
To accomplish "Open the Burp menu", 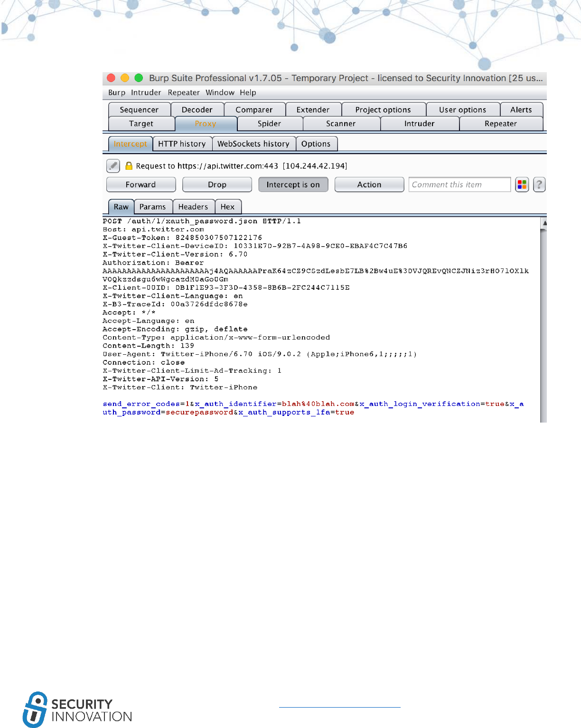I will [117, 92].
